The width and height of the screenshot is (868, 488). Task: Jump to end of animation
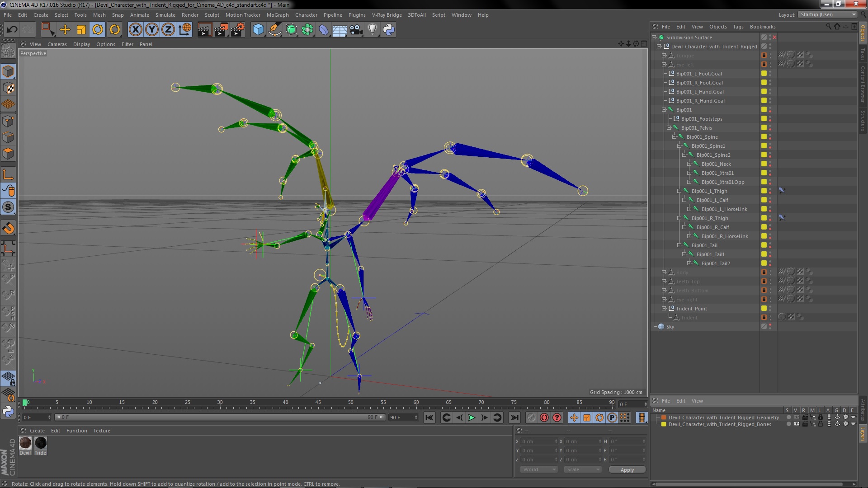click(x=514, y=418)
